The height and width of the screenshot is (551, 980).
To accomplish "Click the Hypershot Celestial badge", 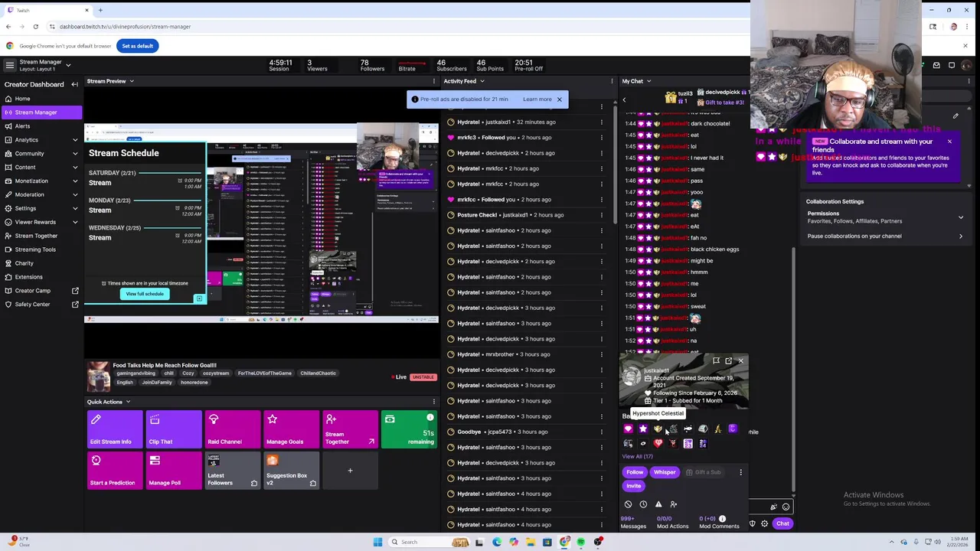I will pos(658,429).
